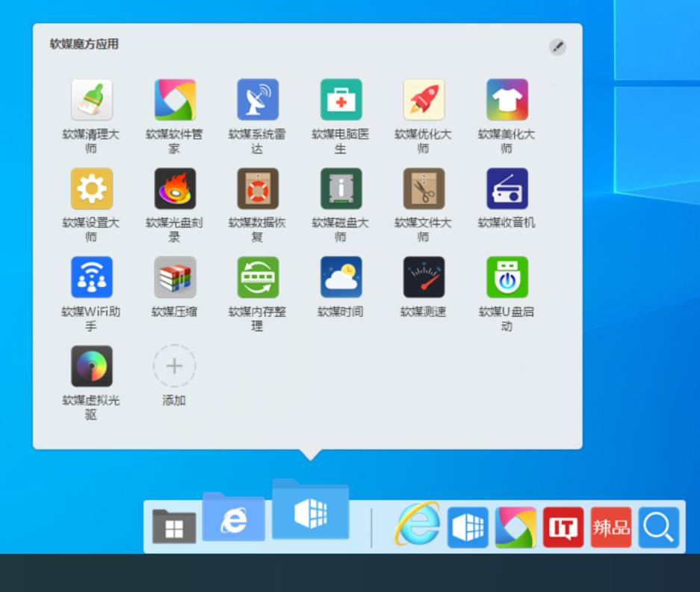Image resolution: width=700 pixels, height=592 pixels.
Task: Open 软媒电脑医生 first-aid kit icon
Action: (341, 99)
